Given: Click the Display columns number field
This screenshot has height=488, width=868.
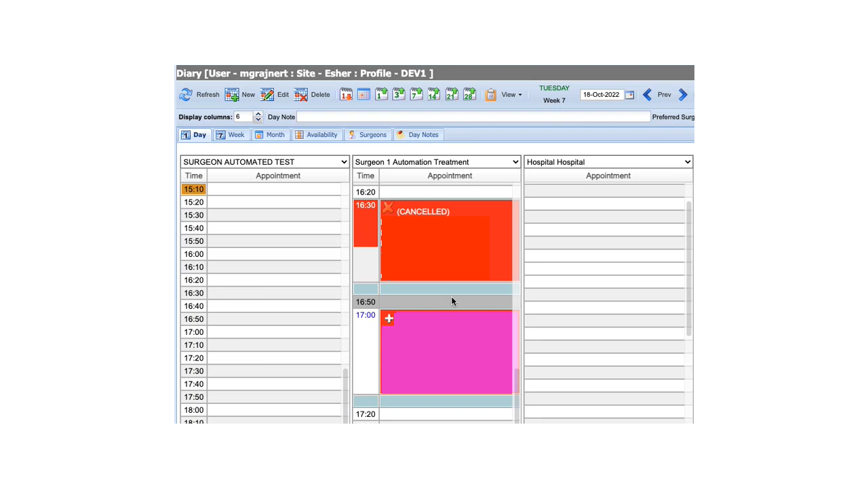Looking at the screenshot, I should (243, 117).
